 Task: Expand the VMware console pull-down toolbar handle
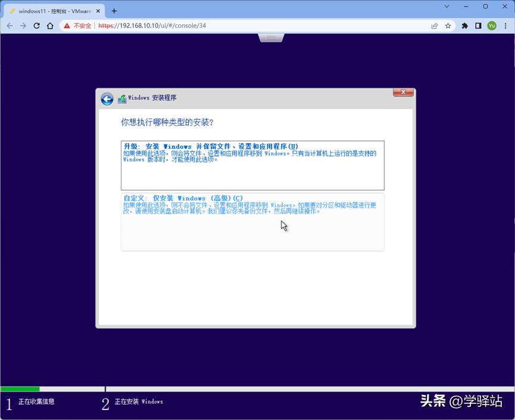tap(271, 37)
